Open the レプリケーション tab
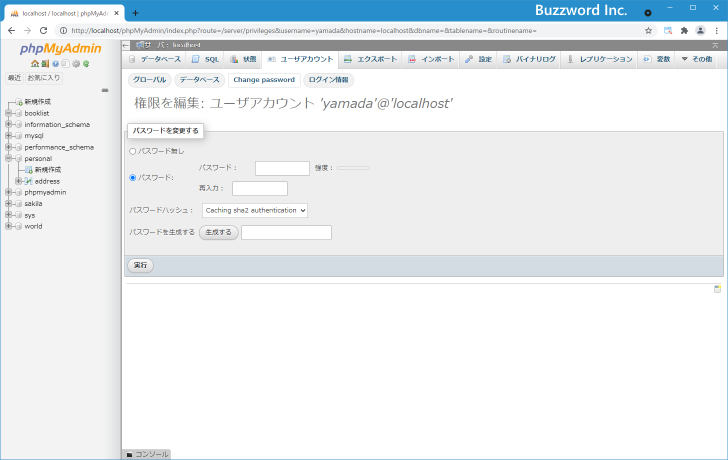Screen dimensions: 728x460 click(600, 59)
